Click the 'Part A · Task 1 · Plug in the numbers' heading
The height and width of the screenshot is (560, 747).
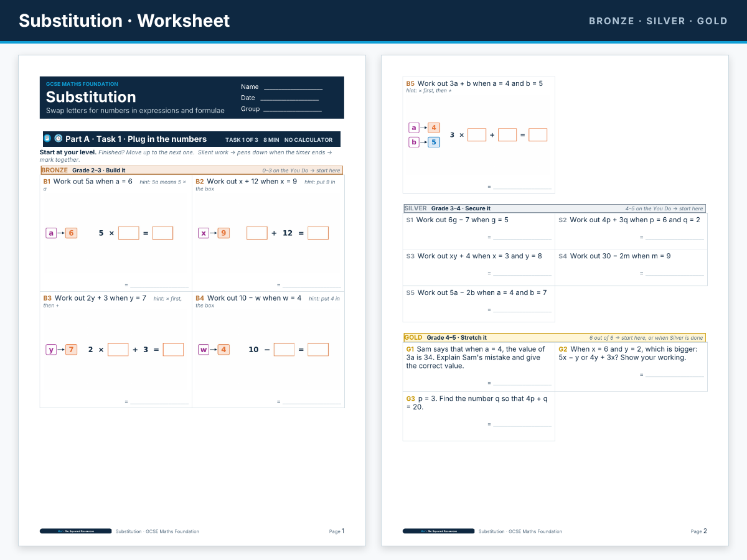click(136, 139)
